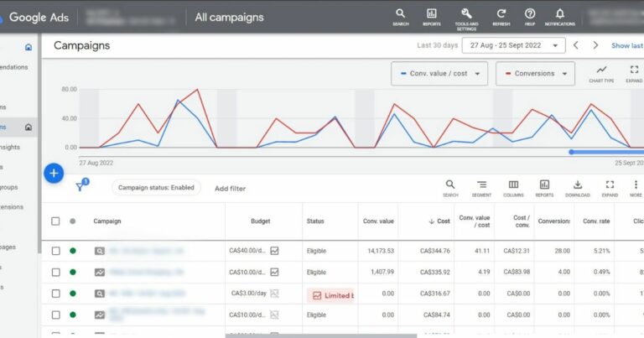The width and height of the screenshot is (644, 338).
Task: Click the Cost / conv. column header
Action: tap(522, 221)
